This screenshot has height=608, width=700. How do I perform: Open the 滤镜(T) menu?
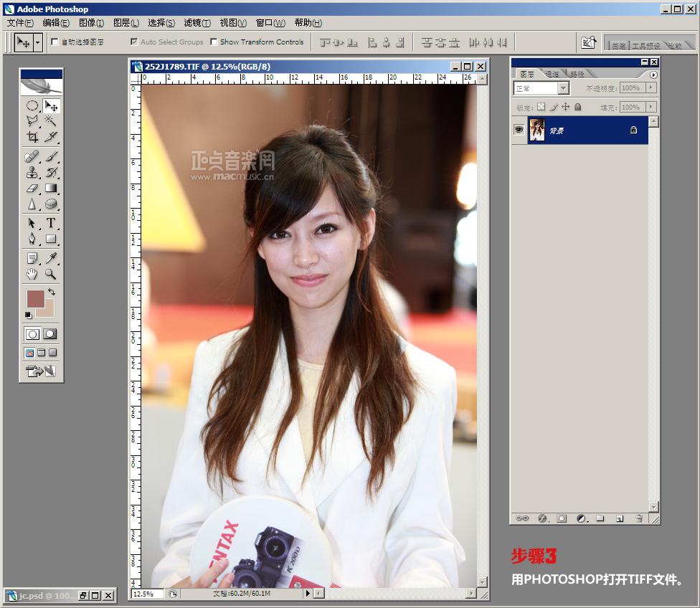pos(197,23)
